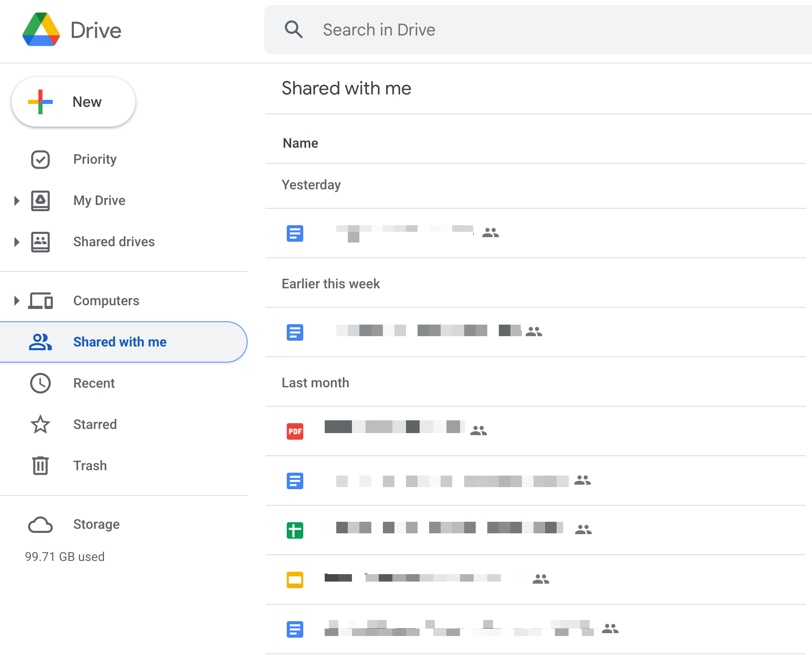Open Starred files
812x655 pixels.
pos(95,424)
